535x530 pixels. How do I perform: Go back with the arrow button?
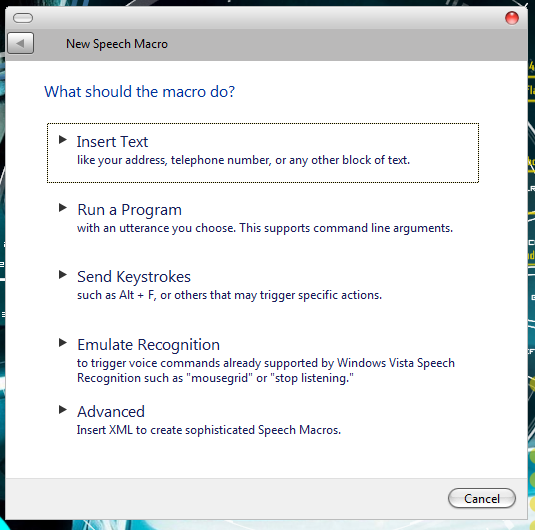point(20,43)
